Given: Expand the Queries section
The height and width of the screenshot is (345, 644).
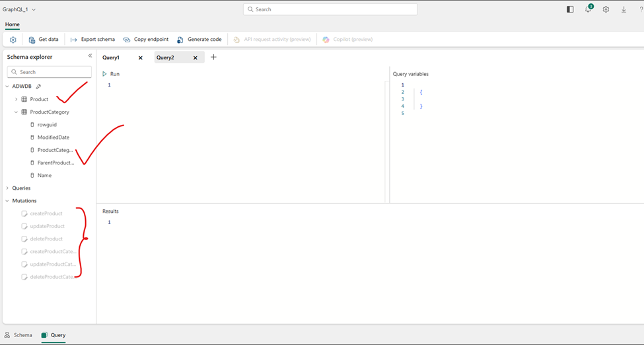Looking at the screenshot, I should tap(7, 188).
